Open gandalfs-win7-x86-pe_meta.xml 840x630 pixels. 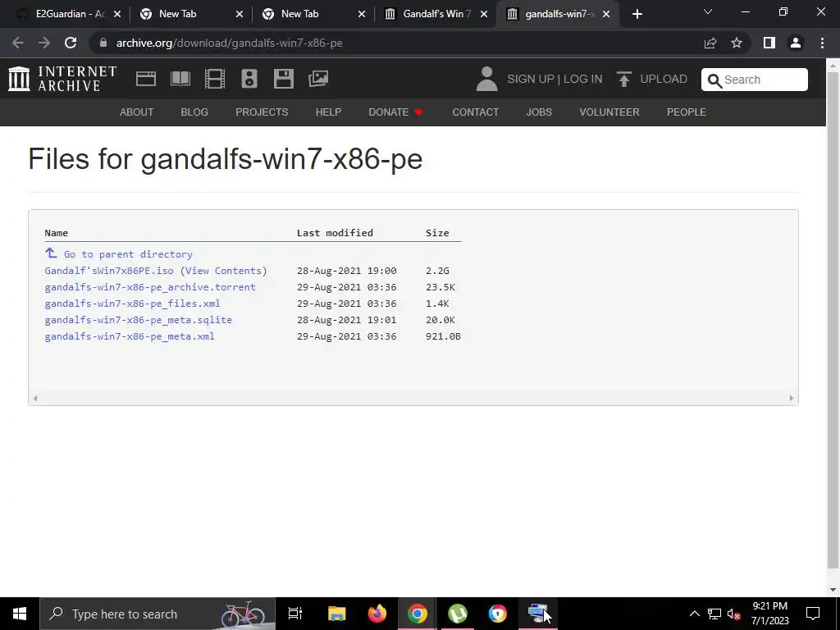pos(130,336)
